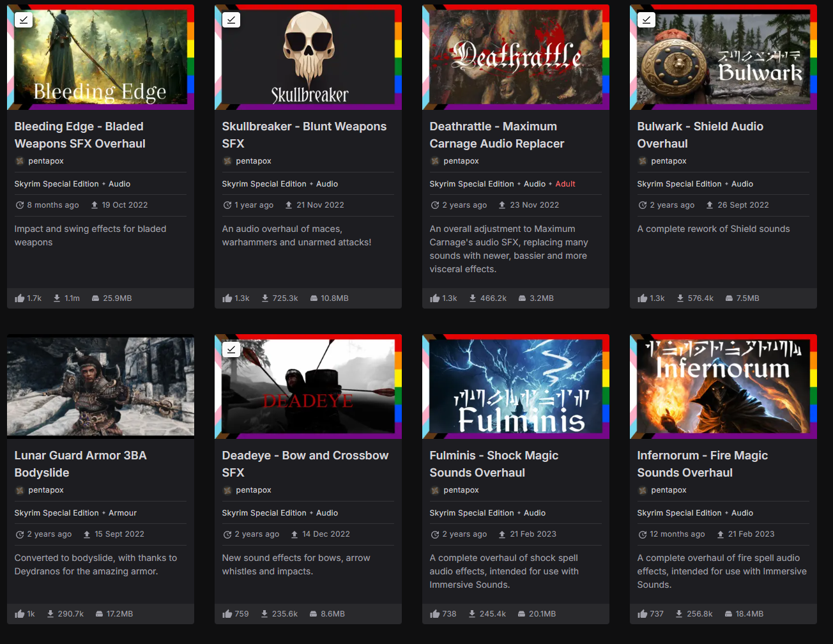
Task: Open the Bleeding Edge thumbnail image
Action: pos(100,57)
